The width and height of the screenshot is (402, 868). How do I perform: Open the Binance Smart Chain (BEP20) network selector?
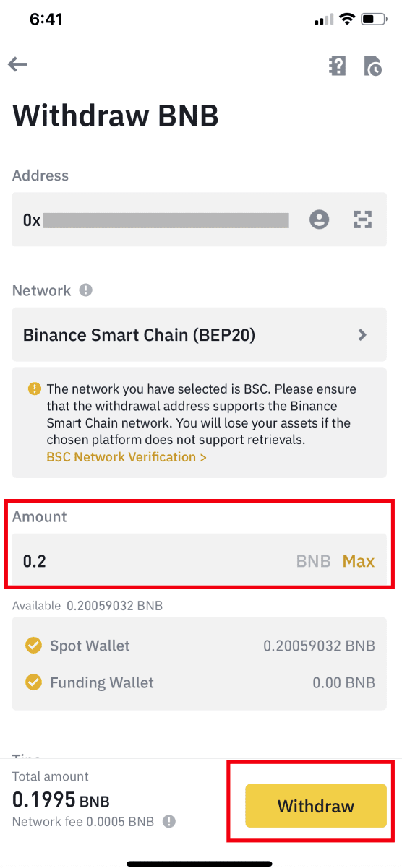[200, 335]
